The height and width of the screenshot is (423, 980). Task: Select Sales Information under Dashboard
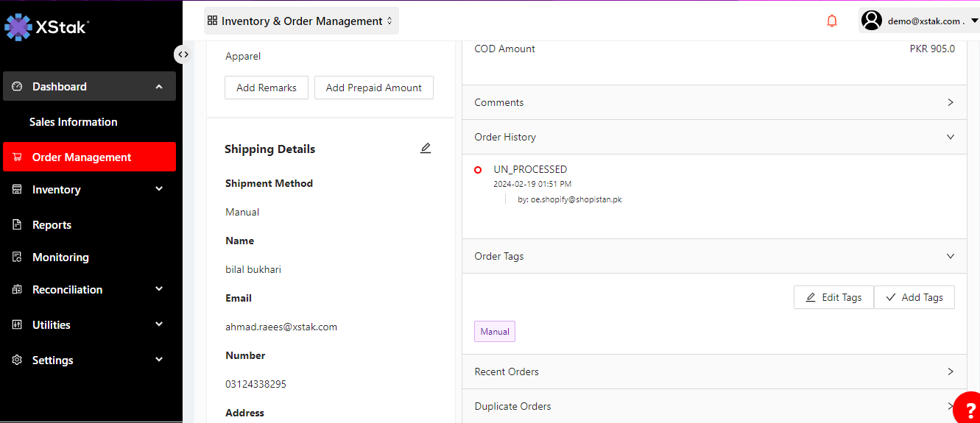click(x=74, y=122)
